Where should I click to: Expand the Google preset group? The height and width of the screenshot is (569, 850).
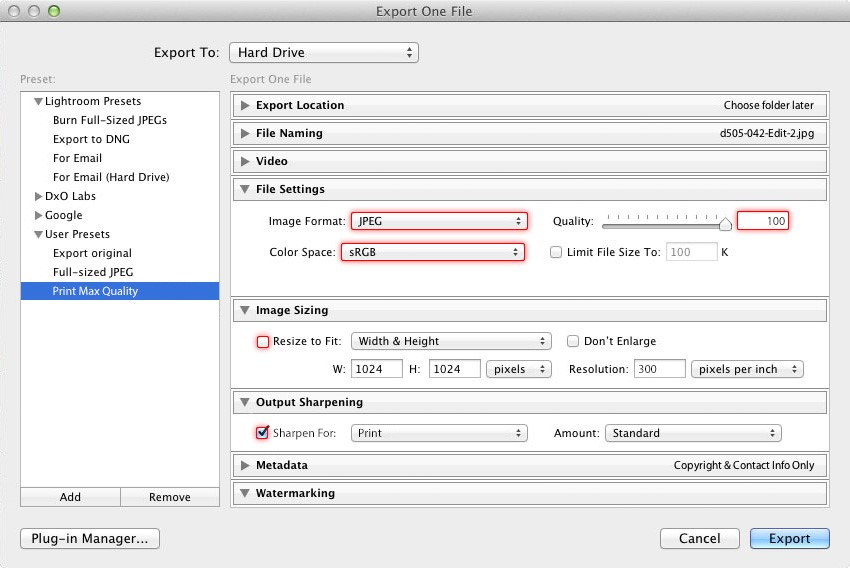click(38, 215)
